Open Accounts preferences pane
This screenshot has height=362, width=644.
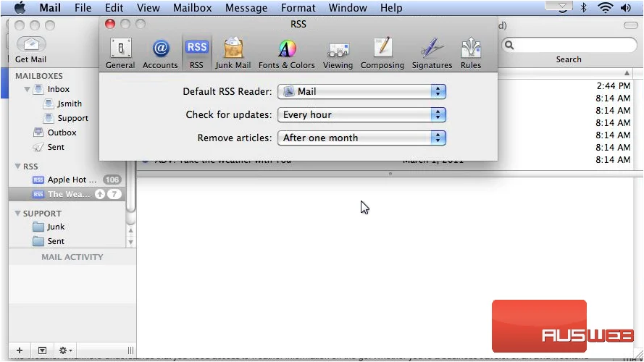coord(160,54)
